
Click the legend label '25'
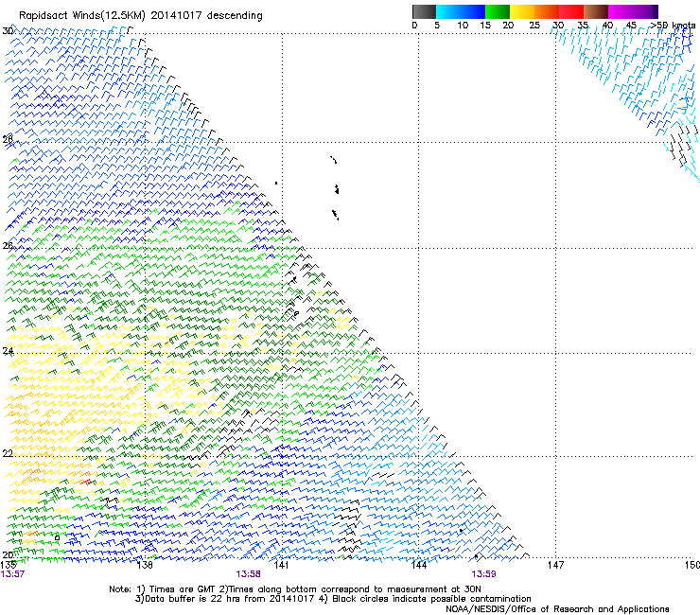(534, 26)
